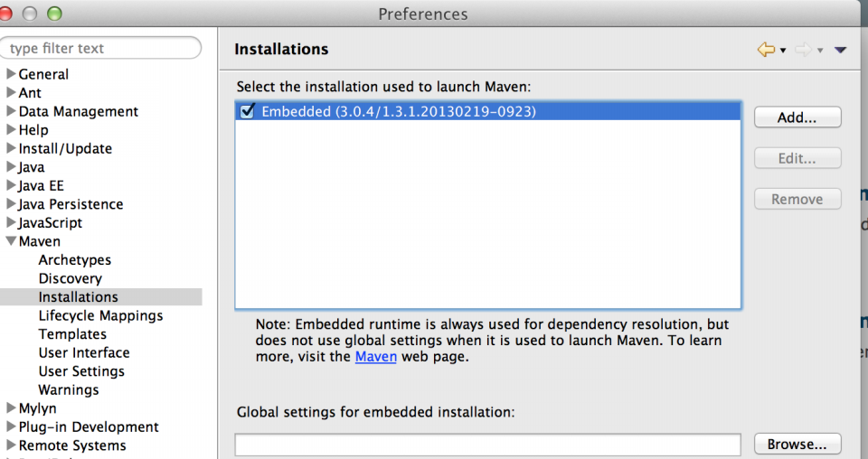
Task: Open the back history dropdown arrow
Action: pos(783,51)
